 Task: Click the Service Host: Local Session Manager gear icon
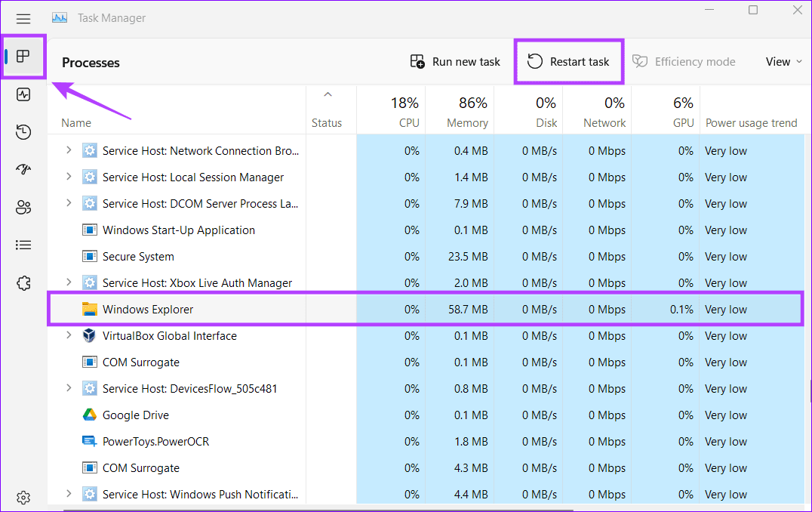[x=90, y=177]
